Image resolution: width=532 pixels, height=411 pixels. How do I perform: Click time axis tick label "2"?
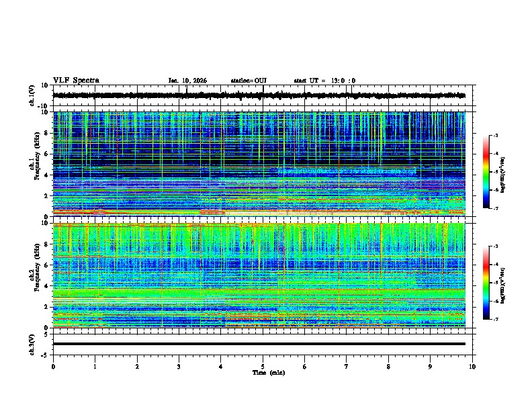137,367
